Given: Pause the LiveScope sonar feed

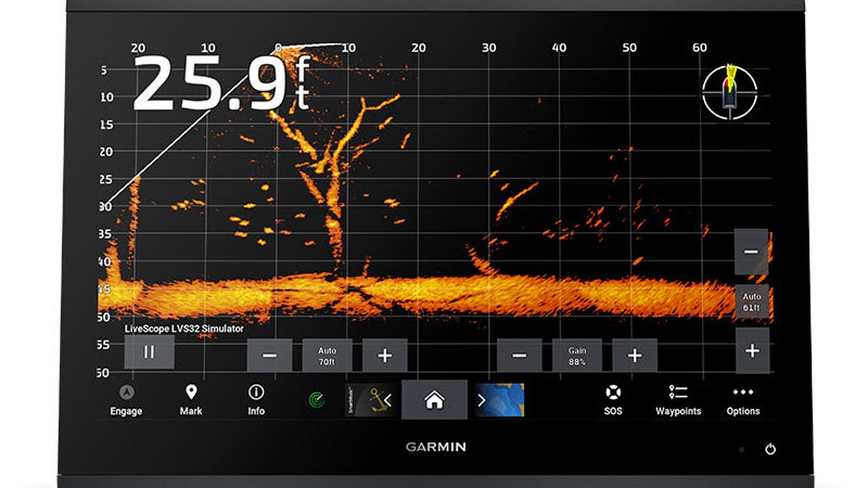Looking at the screenshot, I should tap(149, 352).
